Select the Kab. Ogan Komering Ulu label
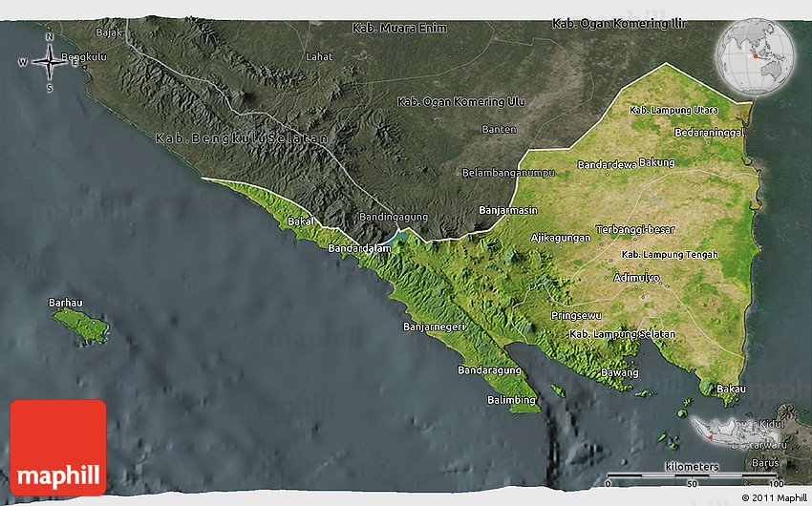812x506 pixels. 461,101
